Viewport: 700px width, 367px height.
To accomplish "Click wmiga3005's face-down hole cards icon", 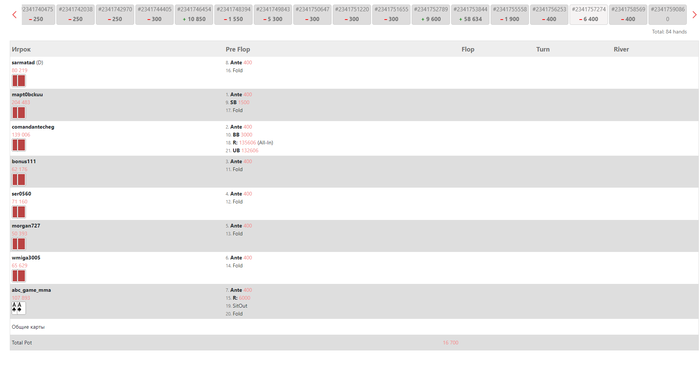I will tap(19, 276).
